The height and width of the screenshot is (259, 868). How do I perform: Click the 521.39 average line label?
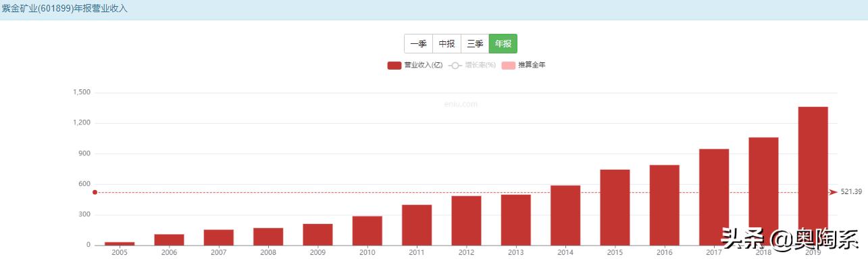[x=851, y=192]
